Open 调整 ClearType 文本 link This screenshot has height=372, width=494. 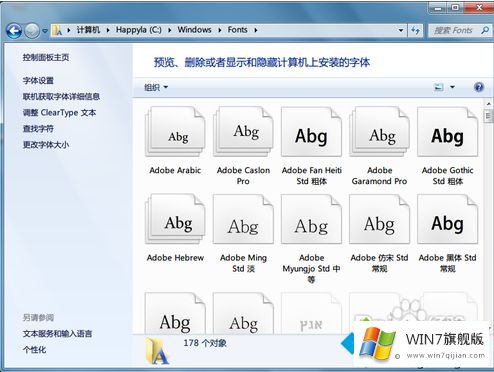pos(59,113)
